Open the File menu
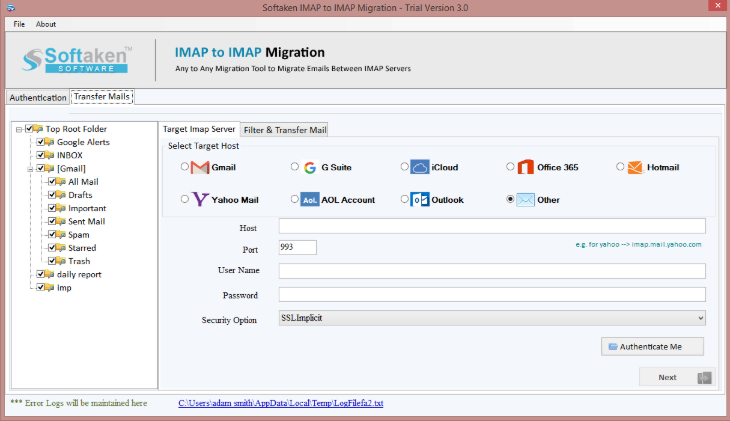730x421 pixels. pyautogui.click(x=19, y=24)
